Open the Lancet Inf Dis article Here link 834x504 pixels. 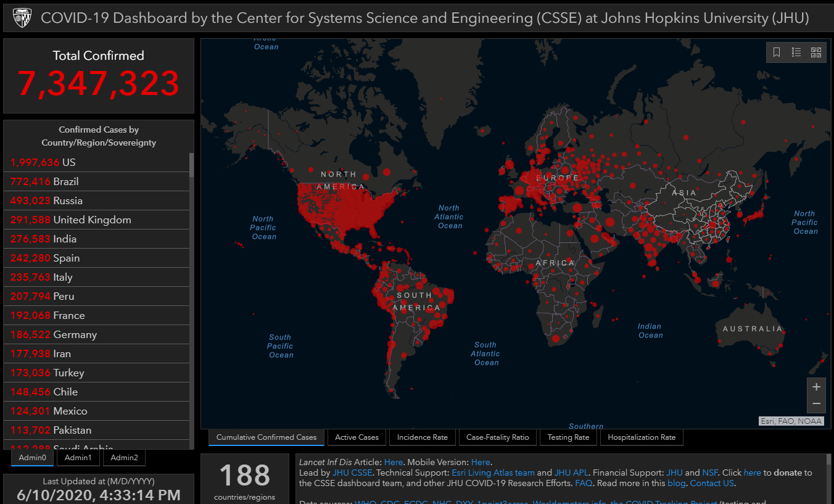pyautogui.click(x=393, y=462)
